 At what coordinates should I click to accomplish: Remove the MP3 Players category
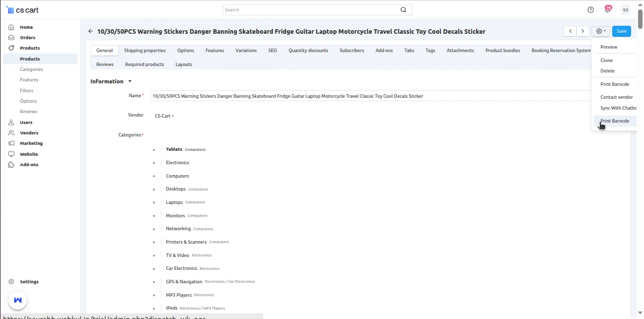[x=154, y=295]
